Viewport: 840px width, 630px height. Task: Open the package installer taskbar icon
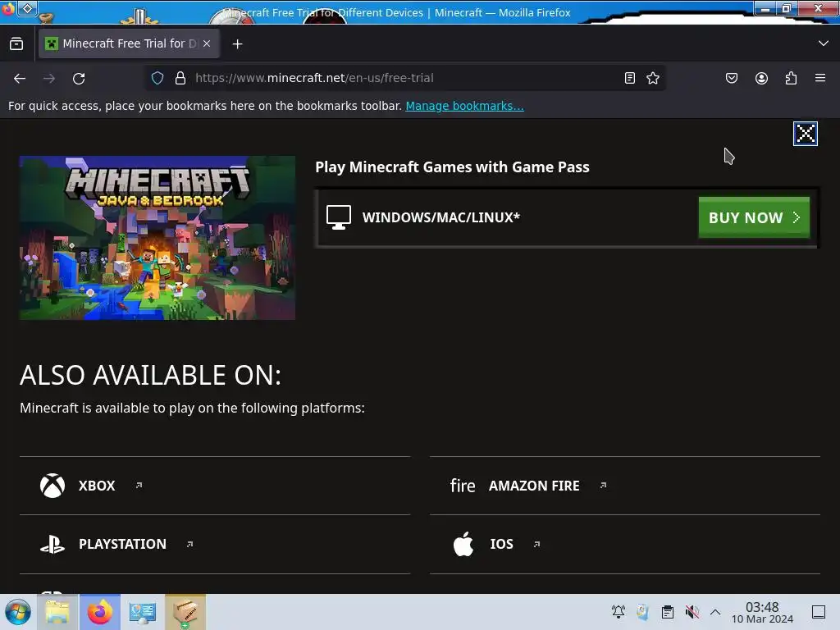185,612
